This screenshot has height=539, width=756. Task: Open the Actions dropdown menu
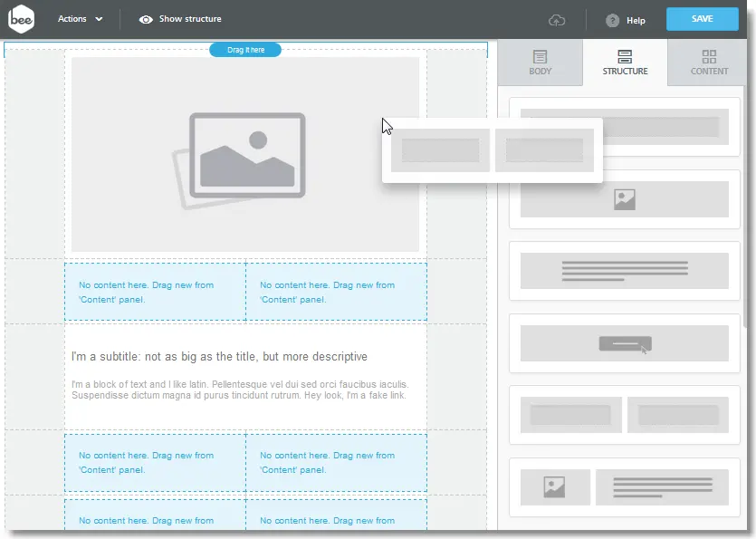pos(80,19)
